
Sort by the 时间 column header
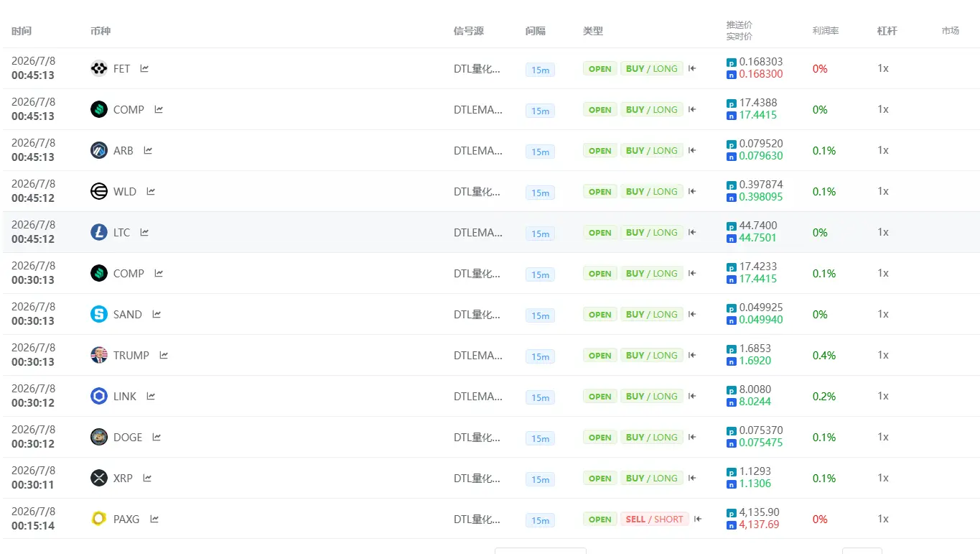tap(22, 31)
